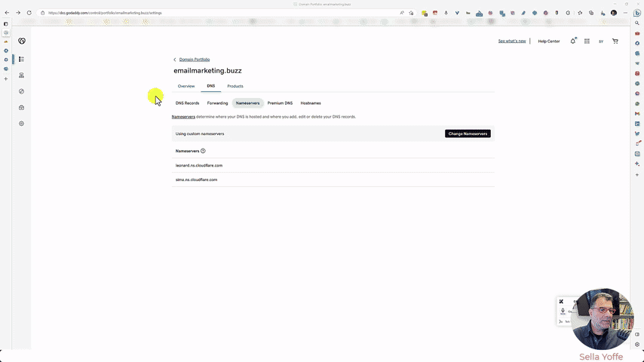
Task: Click the Nameservers info icon
Action: click(x=203, y=151)
